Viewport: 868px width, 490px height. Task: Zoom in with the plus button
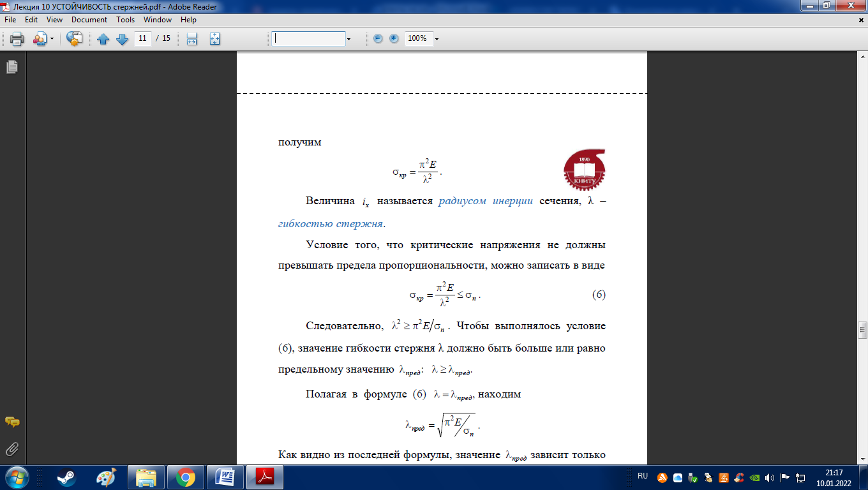pos(394,38)
